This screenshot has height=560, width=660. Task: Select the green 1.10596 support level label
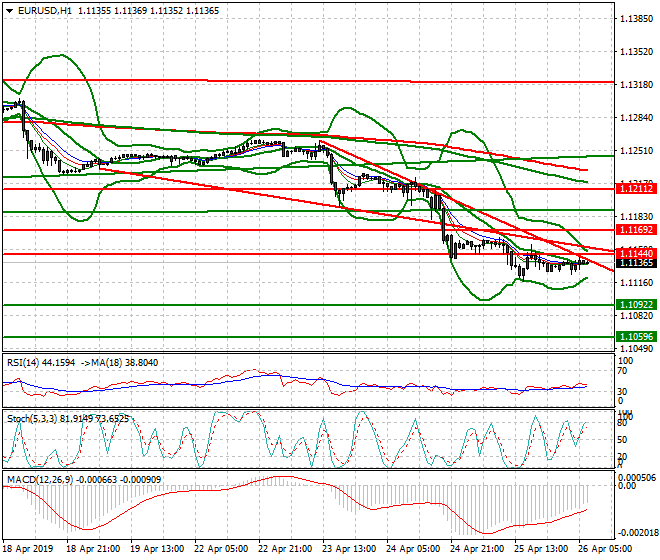[636, 336]
